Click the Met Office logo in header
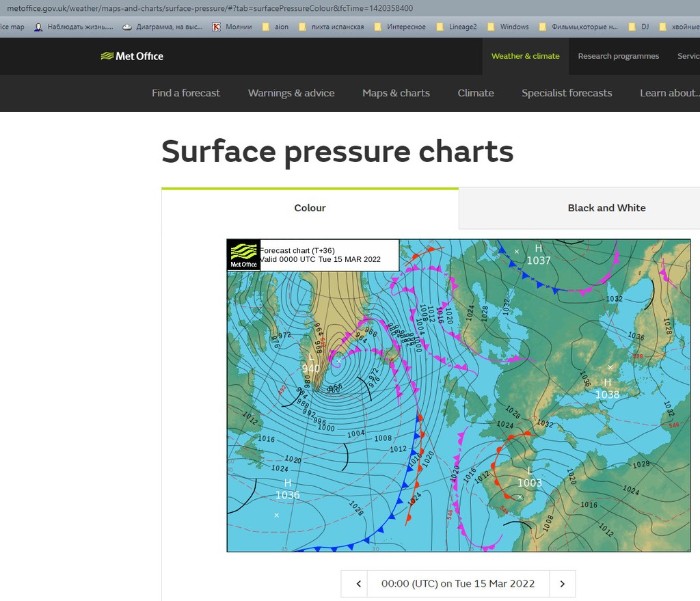The image size is (700, 601). click(132, 56)
